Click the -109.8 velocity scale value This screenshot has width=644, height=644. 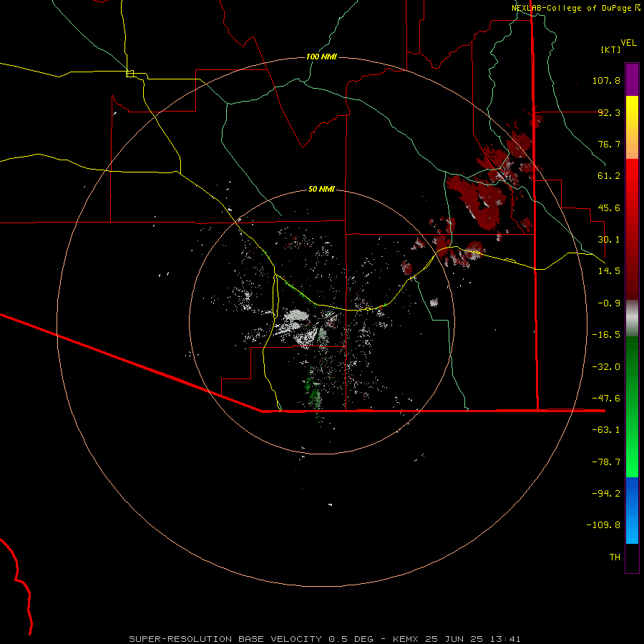pos(603,525)
